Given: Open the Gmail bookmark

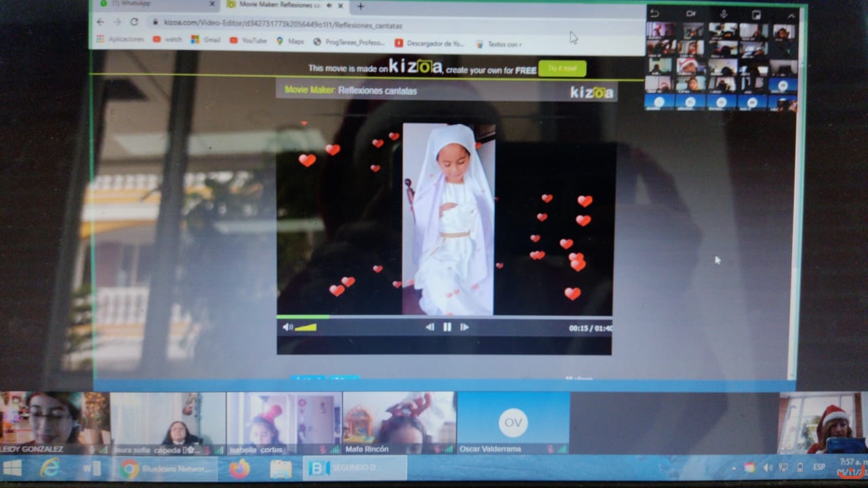Looking at the screenshot, I should point(206,41).
